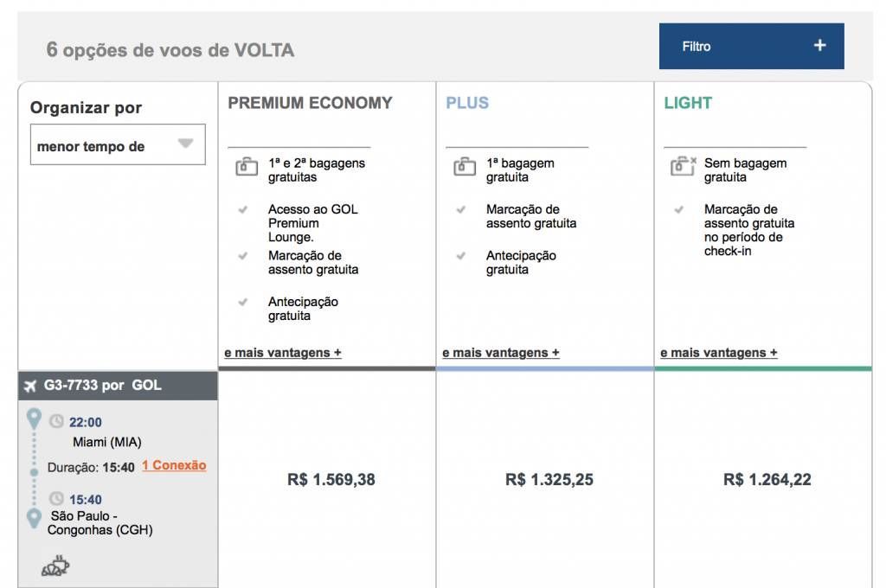The image size is (886, 588).
Task: Click the meal service icon below Congonhas
Action: pos(55,566)
